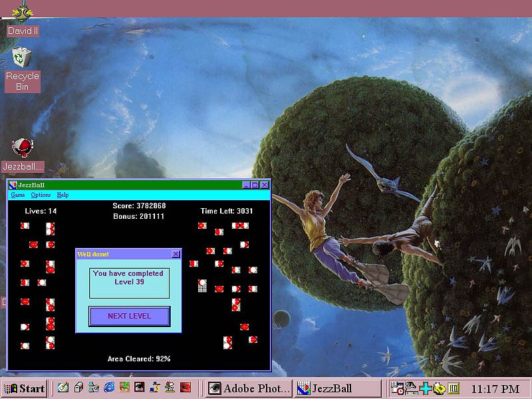Click the Score: 3782868 text

pyautogui.click(x=139, y=205)
